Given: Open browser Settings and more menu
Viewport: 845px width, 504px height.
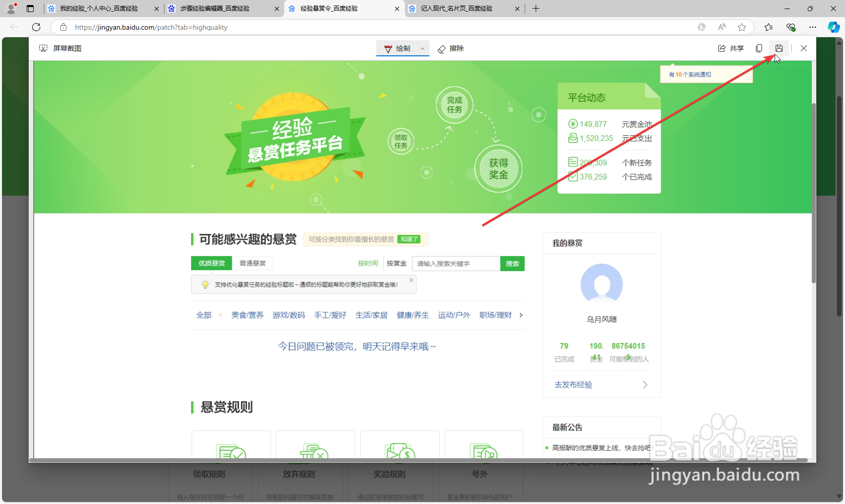Looking at the screenshot, I should point(813,27).
